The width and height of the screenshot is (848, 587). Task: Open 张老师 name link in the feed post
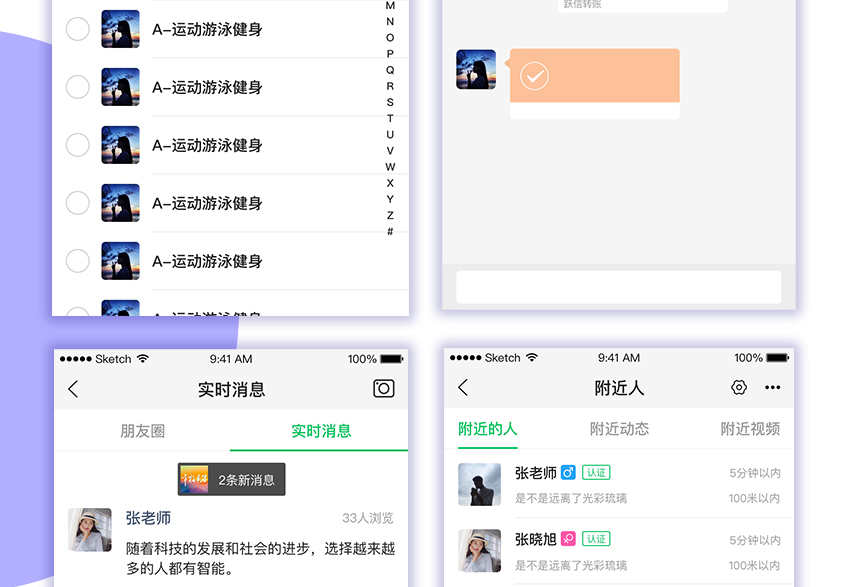(148, 518)
